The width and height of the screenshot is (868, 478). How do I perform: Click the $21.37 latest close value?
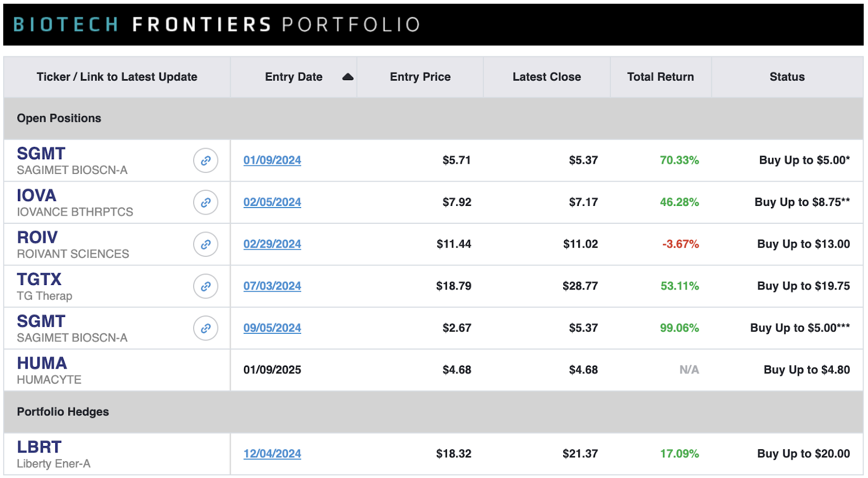click(580, 454)
